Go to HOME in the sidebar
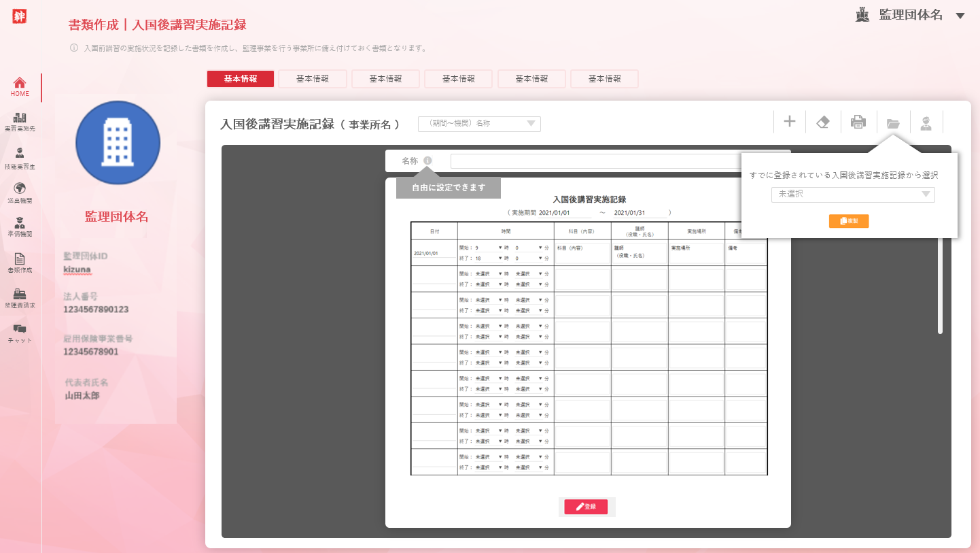 click(x=20, y=86)
